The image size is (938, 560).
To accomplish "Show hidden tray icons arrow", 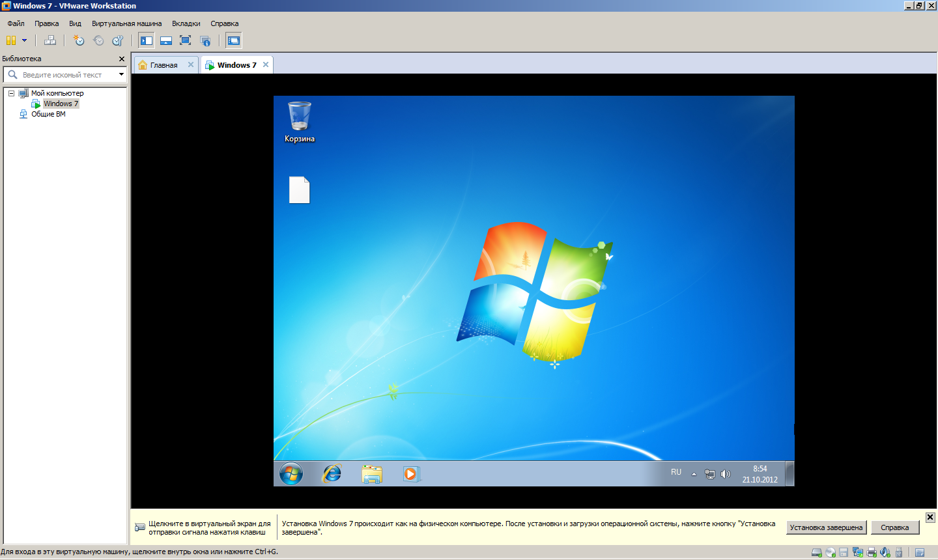I will coord(694,474).
